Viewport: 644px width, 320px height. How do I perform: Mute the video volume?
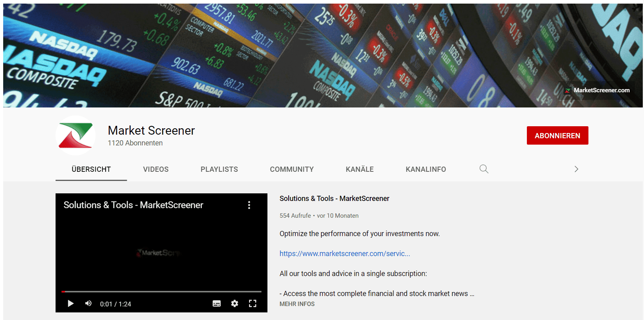point(88,304)
